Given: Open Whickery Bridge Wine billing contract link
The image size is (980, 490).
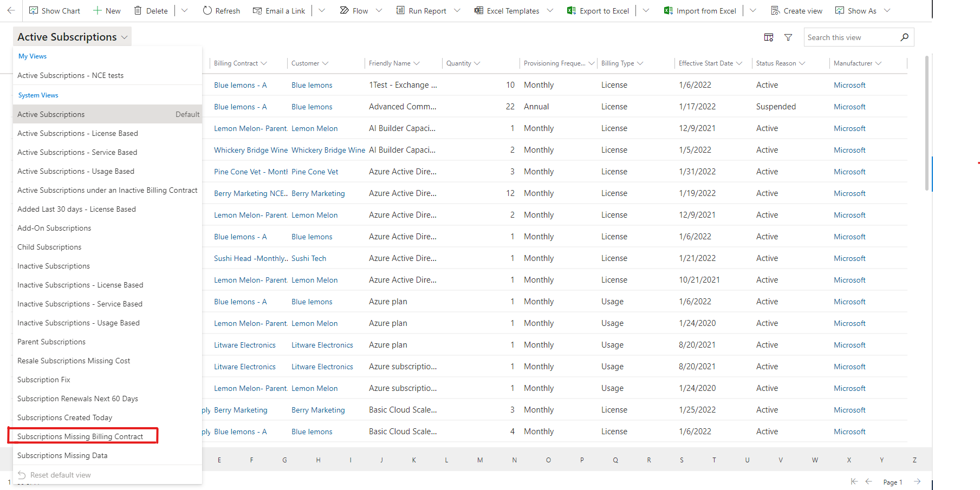Looking at the screenshot, I should point(250,150).
